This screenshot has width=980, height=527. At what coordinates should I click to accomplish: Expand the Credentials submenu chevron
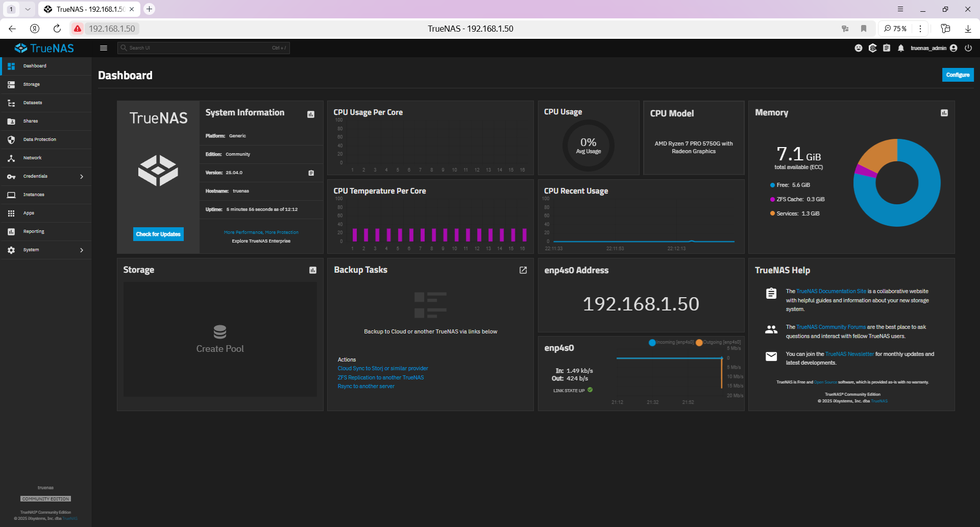82,177
